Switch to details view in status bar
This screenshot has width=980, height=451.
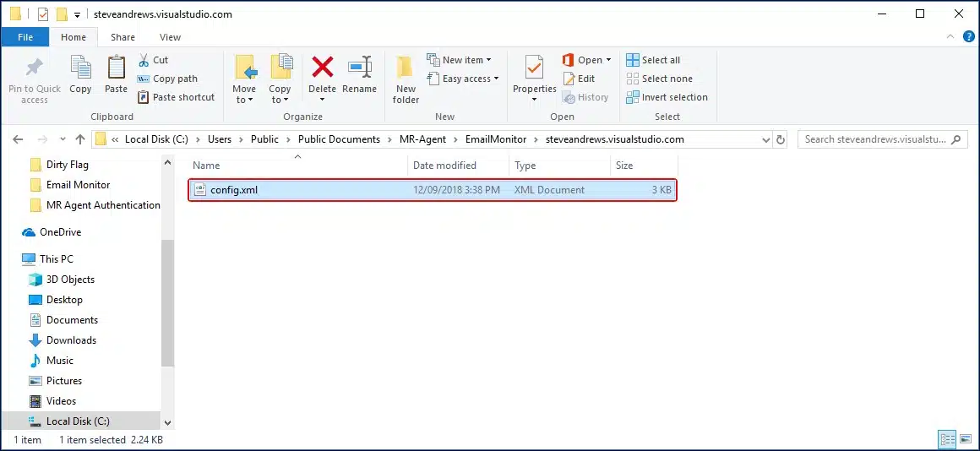947,439
